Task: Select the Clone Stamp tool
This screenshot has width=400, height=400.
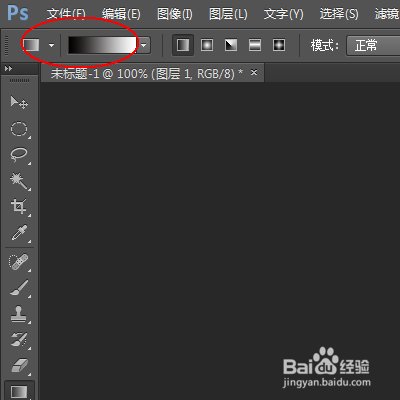Action: click(x=19, y=314)
